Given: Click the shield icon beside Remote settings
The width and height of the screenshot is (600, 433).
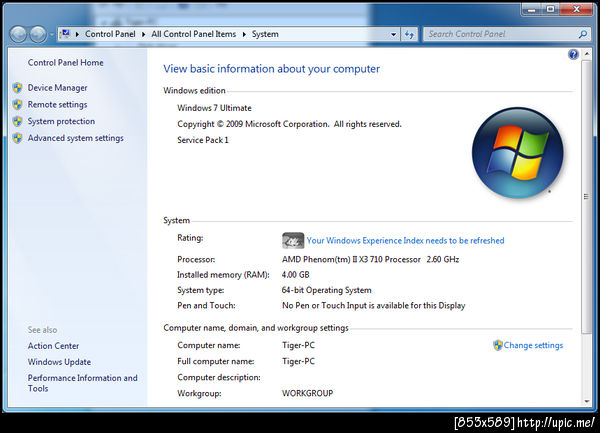Looking at the screenshot, I should coord(17,104).
